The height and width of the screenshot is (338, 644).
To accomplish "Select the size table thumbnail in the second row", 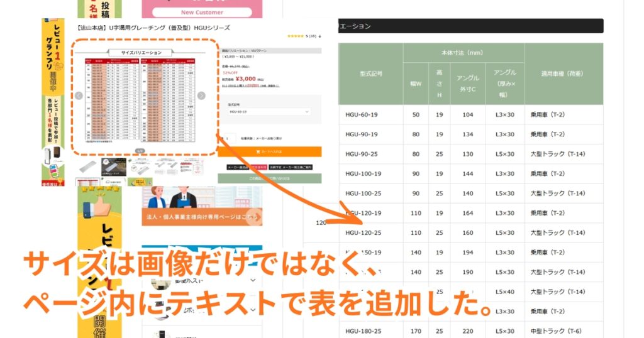I will coord(87,182).
